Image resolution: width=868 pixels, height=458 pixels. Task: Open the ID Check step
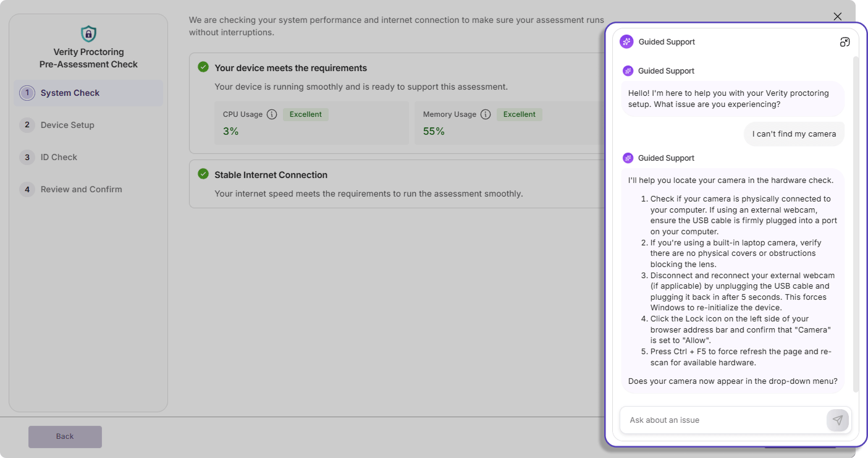88,157
